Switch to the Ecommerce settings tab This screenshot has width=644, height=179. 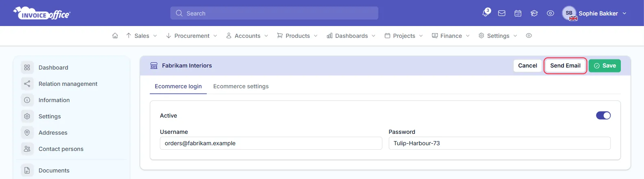coord(241,86)
